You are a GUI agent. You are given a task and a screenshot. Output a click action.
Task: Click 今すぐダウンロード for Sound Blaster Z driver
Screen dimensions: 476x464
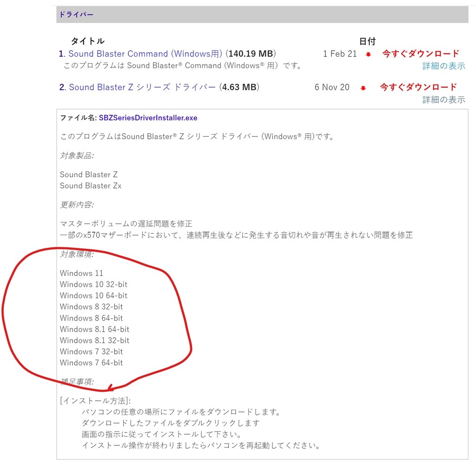click(x=418, y=87)
